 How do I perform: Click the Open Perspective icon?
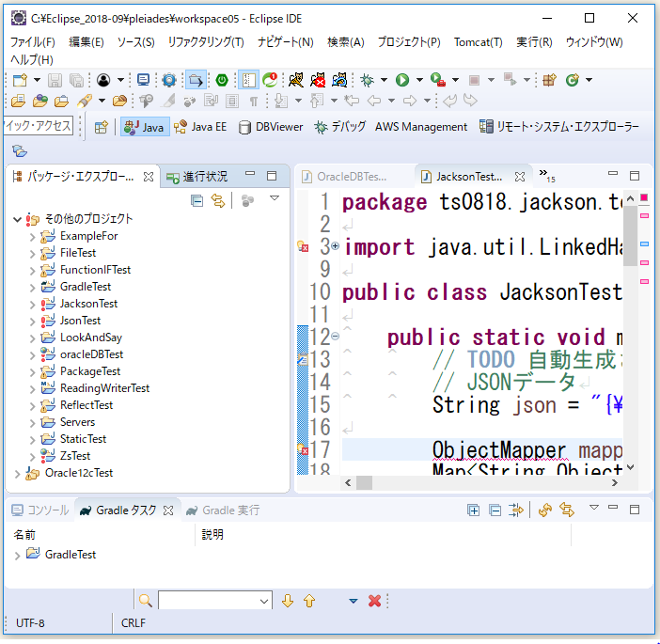tap(101, 127)
